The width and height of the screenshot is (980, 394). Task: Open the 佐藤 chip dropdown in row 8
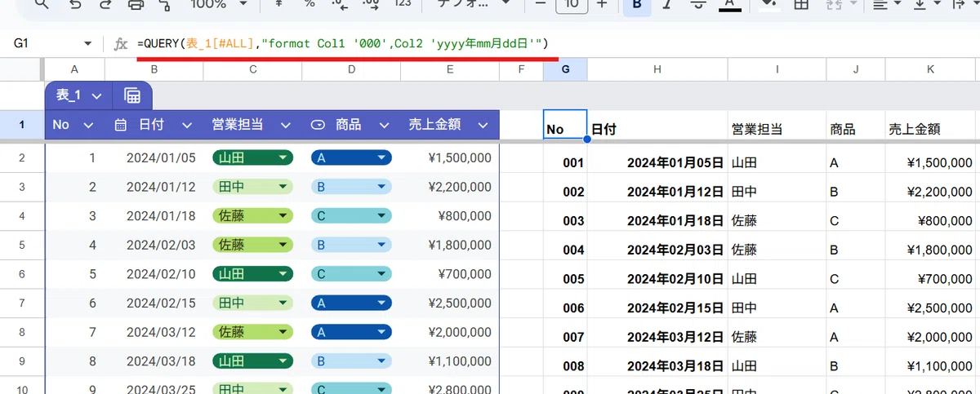pyautogui.click(x=283, y=332)
